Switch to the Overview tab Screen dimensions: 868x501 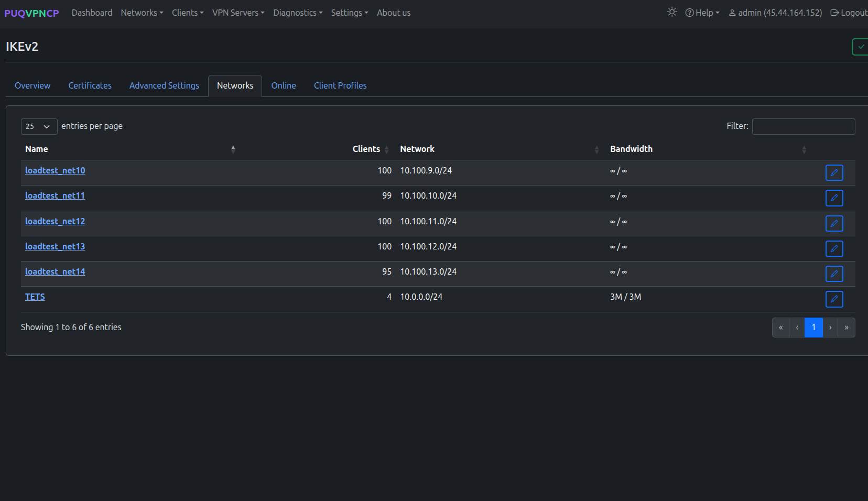[x=32, y=85]
